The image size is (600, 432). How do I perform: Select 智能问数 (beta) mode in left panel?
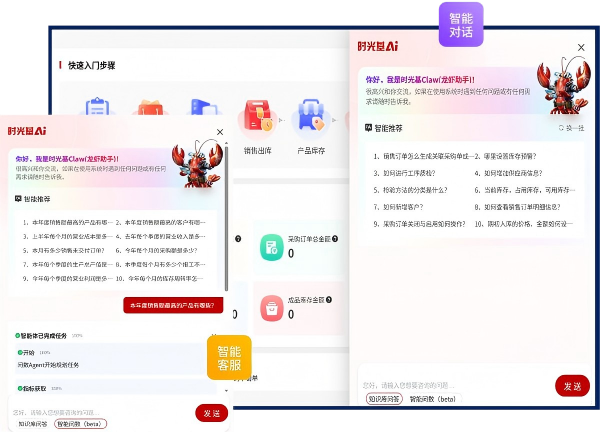(x=81, y=424)
